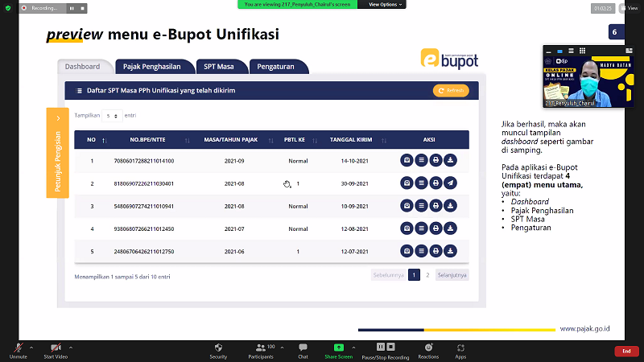Image resolution: width=644 pixels, height=362 pixels.
Task: Switch to the Pajak Penghasilan tab
Action: click(x=157, y=66)
